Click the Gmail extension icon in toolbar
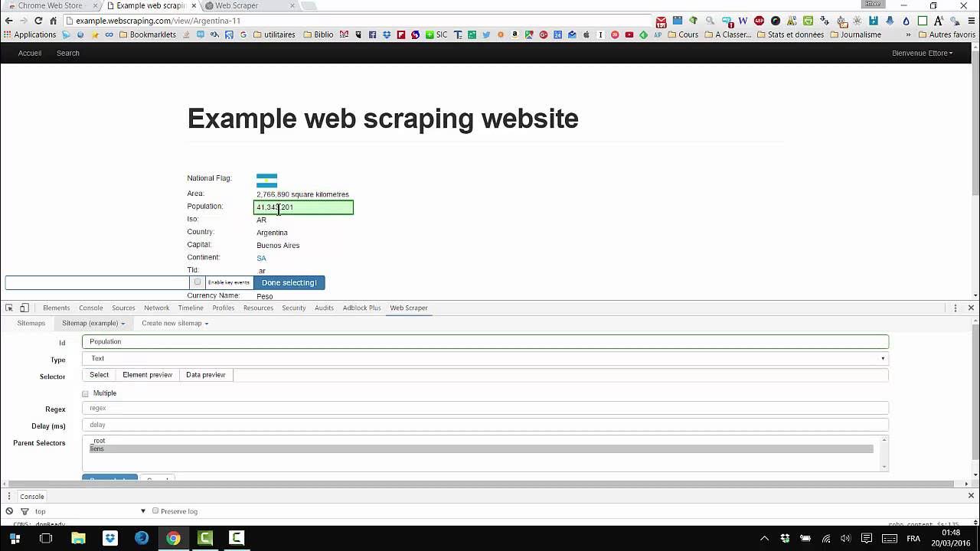980x551 pixels. 661,21
